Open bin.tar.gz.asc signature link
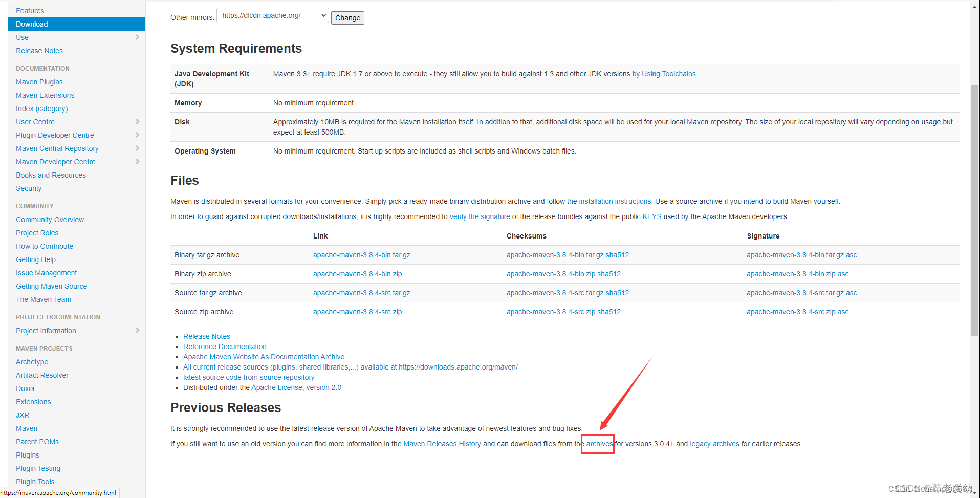Viewport: 980px width, 498px height. [801, 255]
